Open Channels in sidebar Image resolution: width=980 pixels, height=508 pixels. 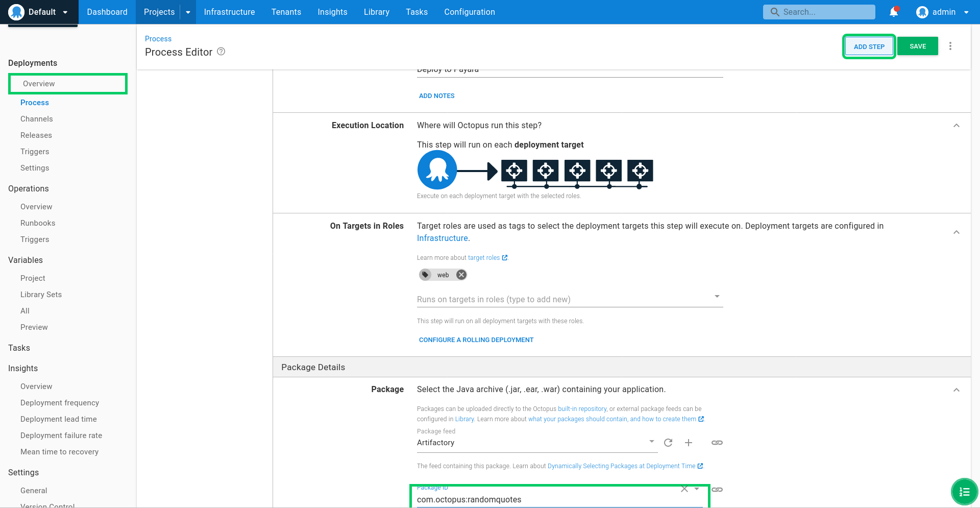pos(37,119)
